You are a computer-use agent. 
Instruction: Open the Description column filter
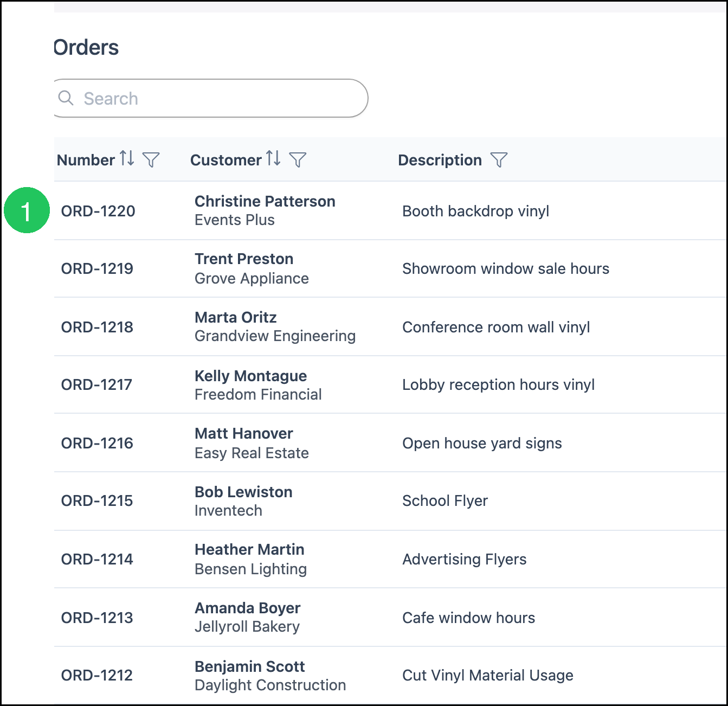tap(499, 159)
